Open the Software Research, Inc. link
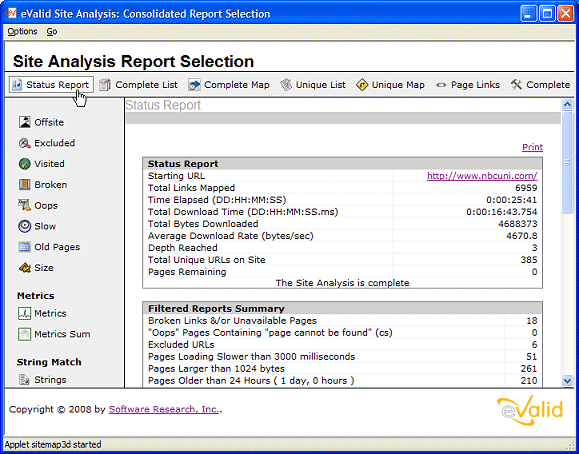This screenshot has width=579, height=454. [164, 409]
